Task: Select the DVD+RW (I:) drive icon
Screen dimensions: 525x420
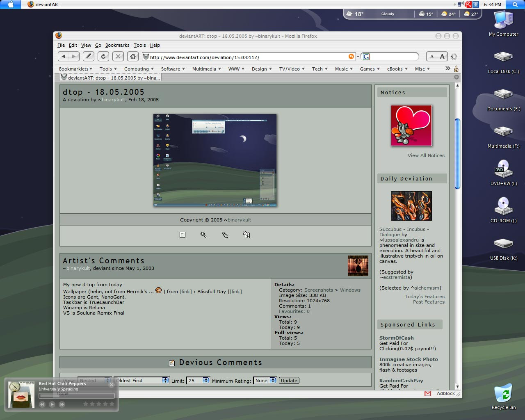Action: (x=504, y=173)
